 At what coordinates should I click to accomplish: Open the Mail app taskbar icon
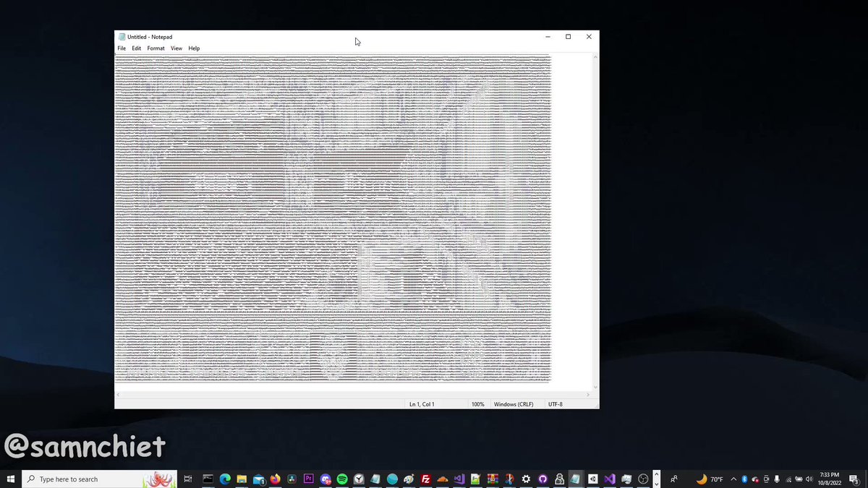pyautogui.click(x=258, y=479)
